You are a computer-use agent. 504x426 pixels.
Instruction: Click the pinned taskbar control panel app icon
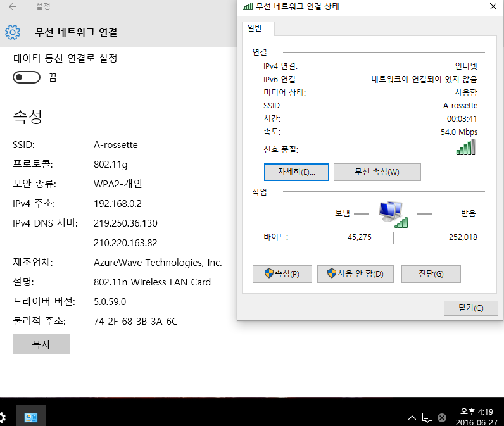tap(31, 417)
